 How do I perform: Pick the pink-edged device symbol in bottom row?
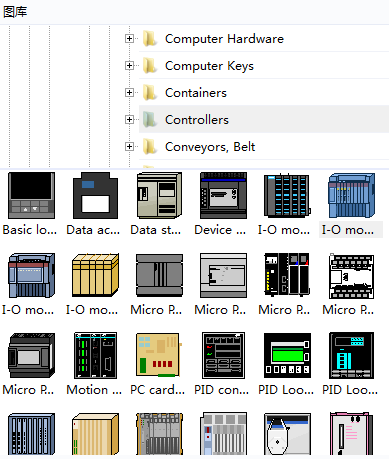[351, 434]
